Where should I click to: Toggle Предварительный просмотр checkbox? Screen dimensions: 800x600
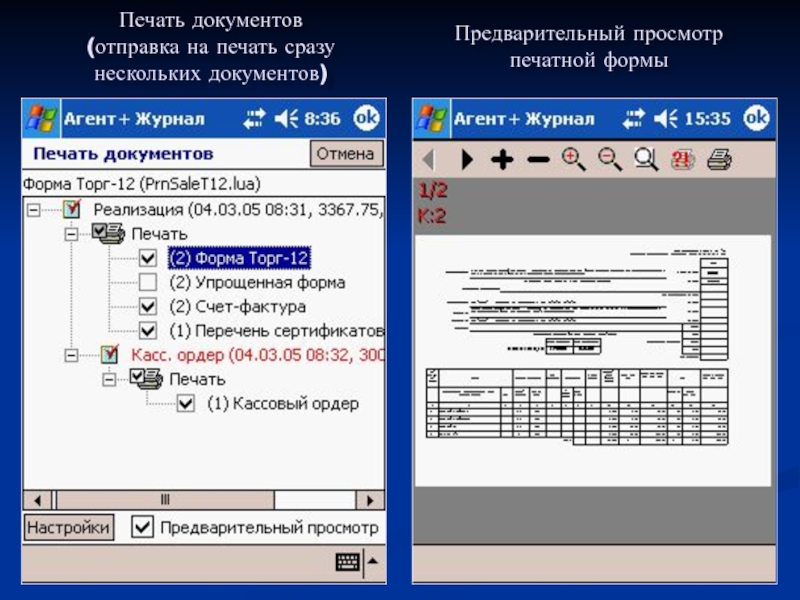[x=142, y=527]
